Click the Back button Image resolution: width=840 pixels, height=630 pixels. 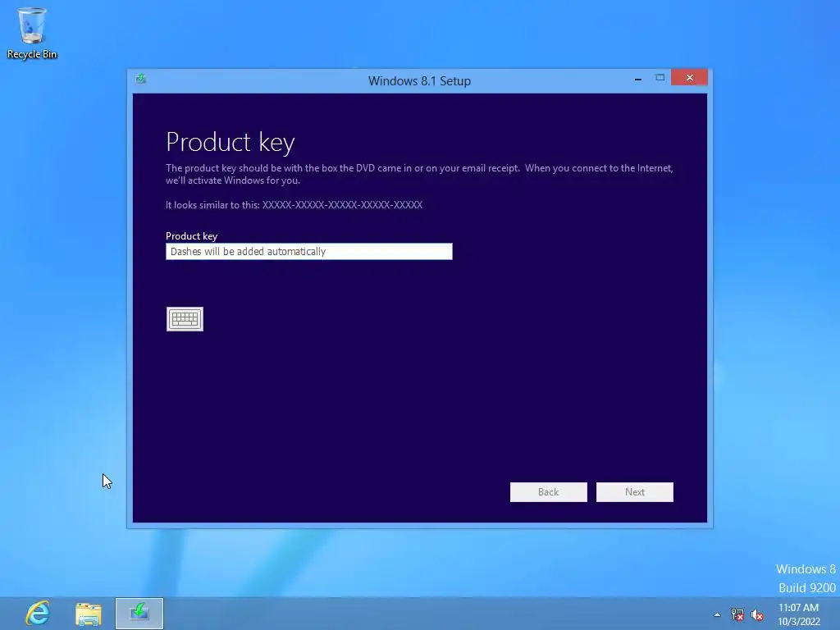click(549, 492)
